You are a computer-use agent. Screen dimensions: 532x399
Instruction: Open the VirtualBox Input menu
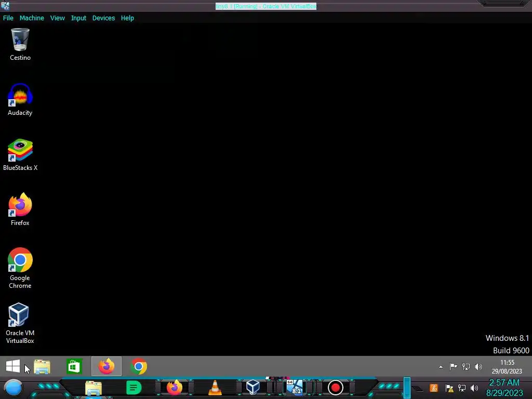coord(78,18)
